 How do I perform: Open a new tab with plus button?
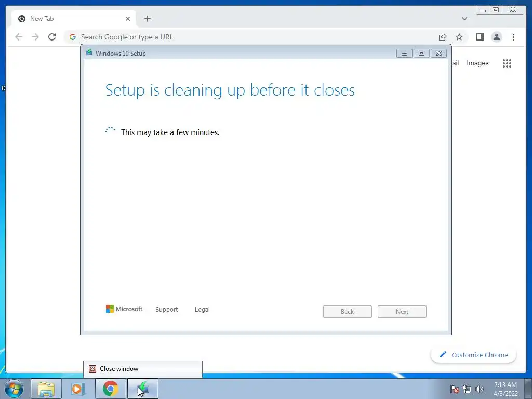coord(147,19)
